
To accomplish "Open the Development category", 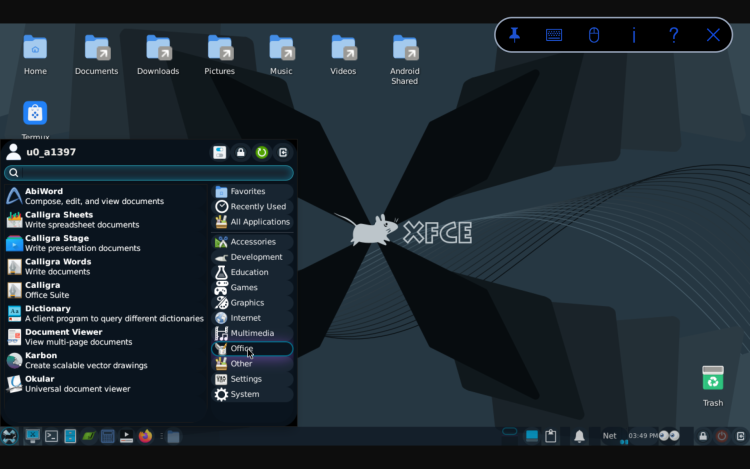I will point(252,257).
